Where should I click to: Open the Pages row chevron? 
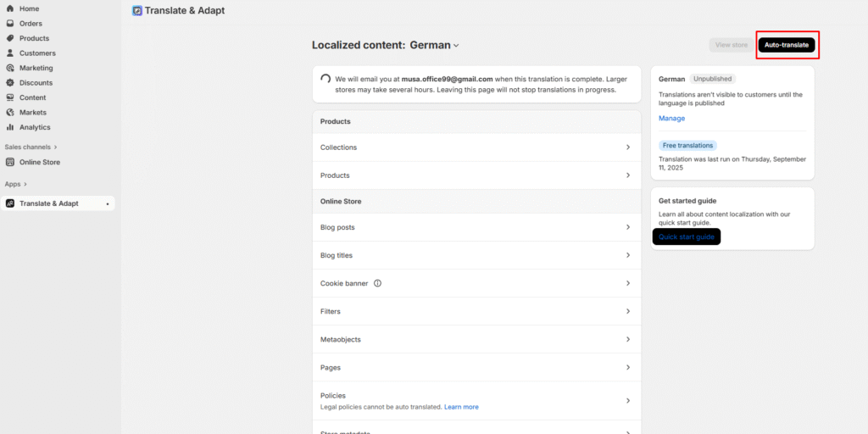pyautogui.click(x=628, y=368)
